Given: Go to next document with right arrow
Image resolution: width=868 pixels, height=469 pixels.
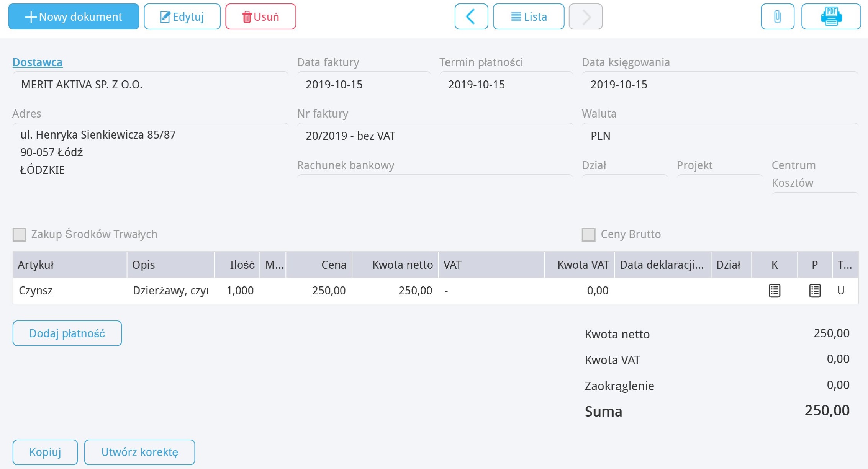Looking at the screenshot, I should 585,16.
